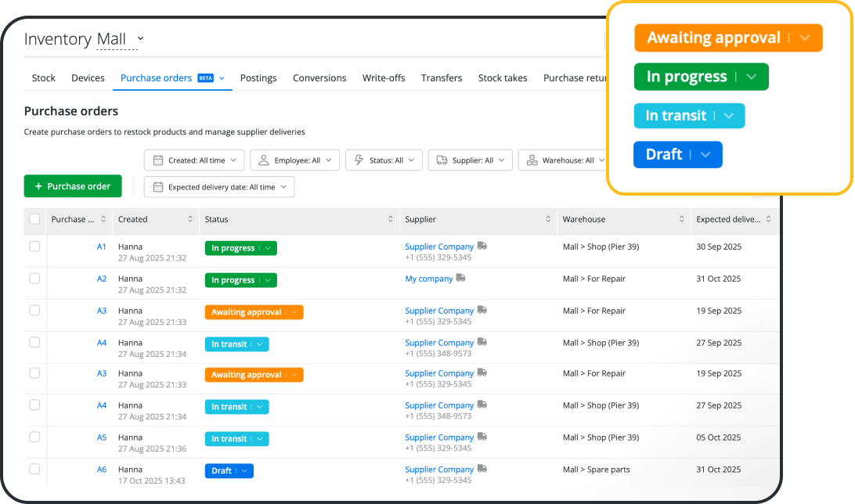This screenshot has height=504, width=855.
Task: Click the lightning icon in Status filter
Action: click(x=359, y=160)
